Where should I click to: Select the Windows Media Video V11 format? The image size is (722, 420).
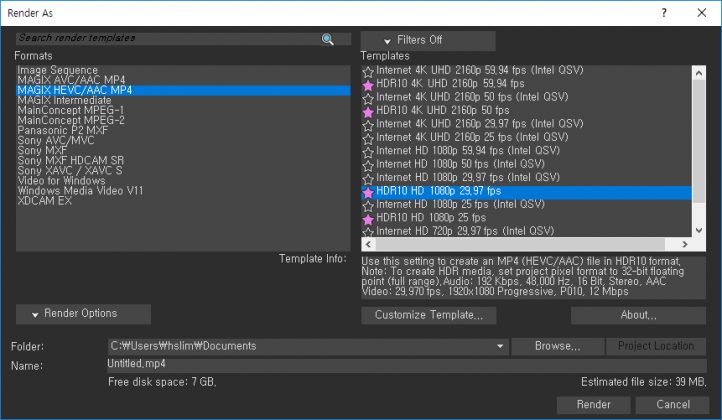[x=183, y=191]
